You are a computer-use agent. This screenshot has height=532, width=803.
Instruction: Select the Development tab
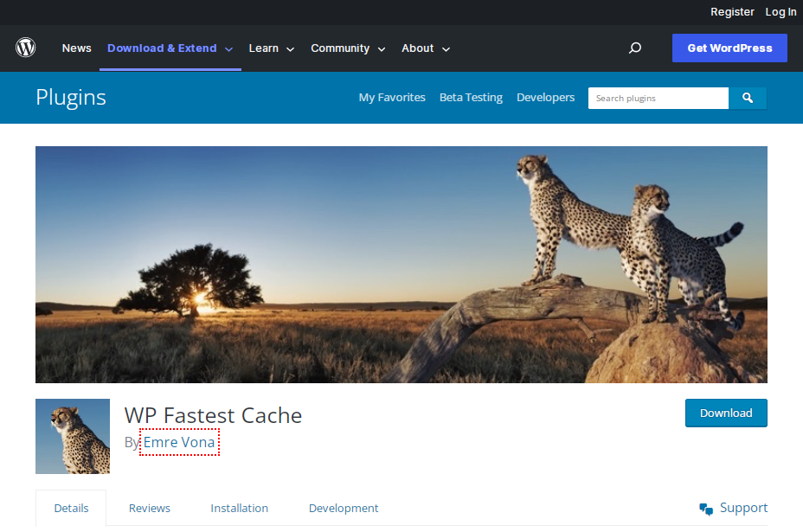click(x=343, y=508)
